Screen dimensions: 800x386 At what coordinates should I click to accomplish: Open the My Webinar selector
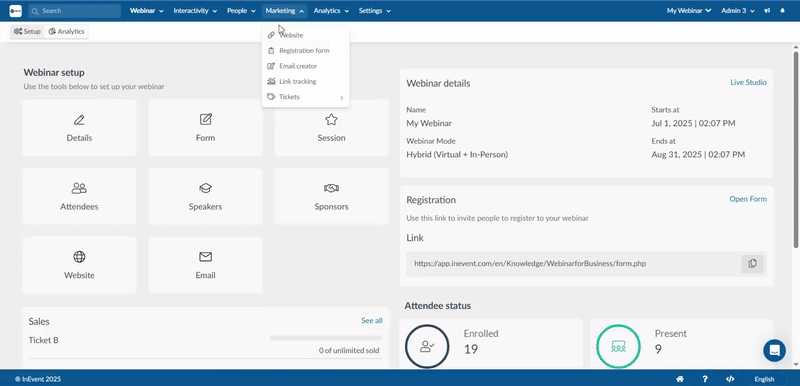[689, 11]
